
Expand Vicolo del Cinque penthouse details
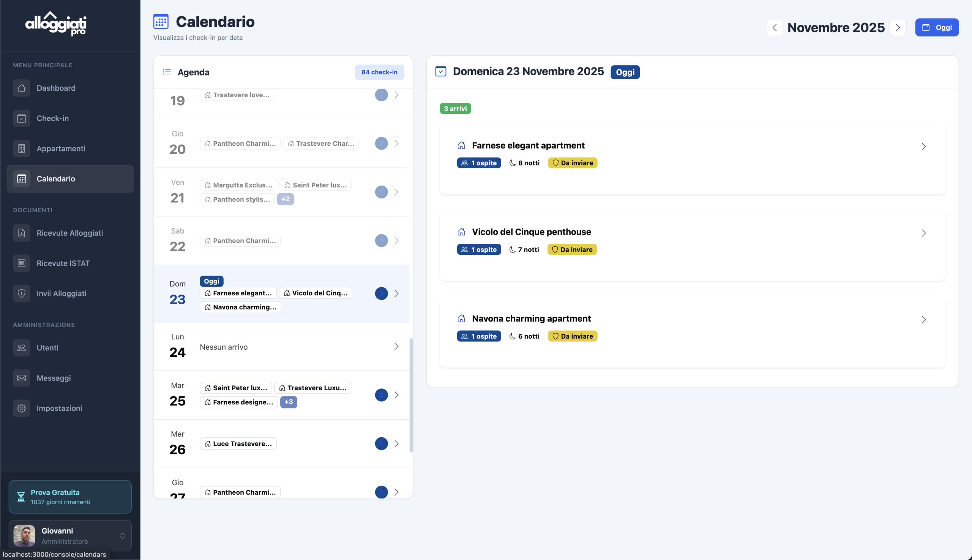pos(923,233)
